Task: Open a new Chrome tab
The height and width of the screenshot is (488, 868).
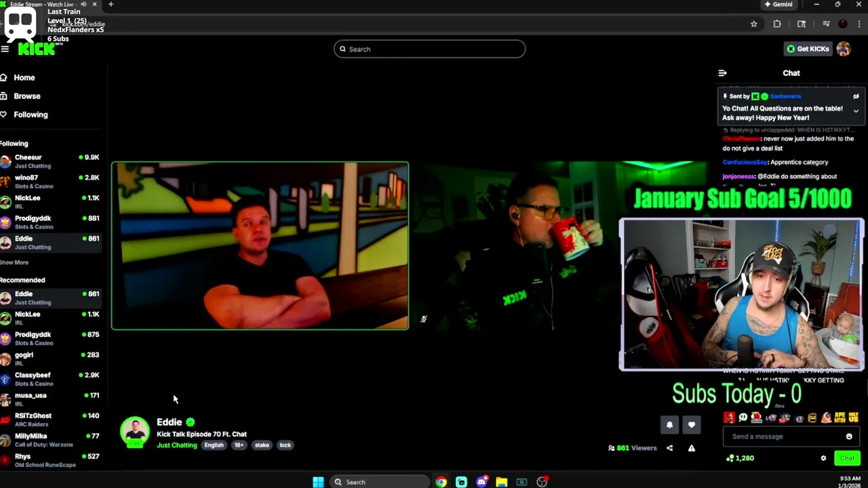Action: (111, 4)
